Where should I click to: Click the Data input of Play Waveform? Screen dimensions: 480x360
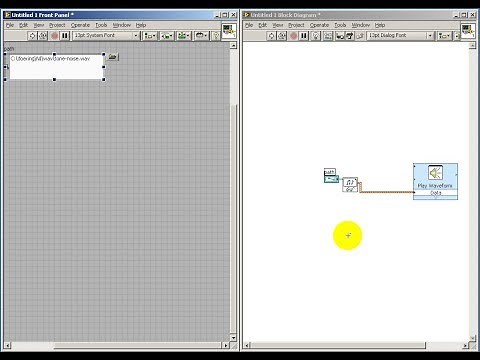click(436, 193)
